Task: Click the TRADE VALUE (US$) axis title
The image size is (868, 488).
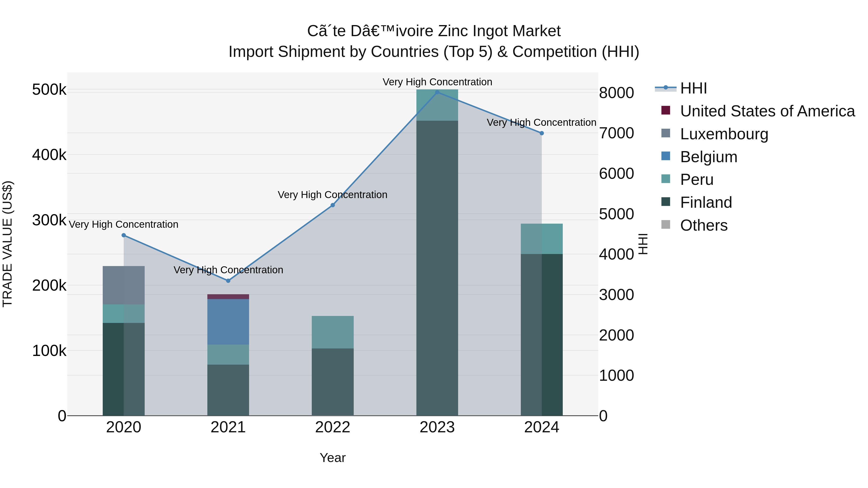Action: click(7, 244)
